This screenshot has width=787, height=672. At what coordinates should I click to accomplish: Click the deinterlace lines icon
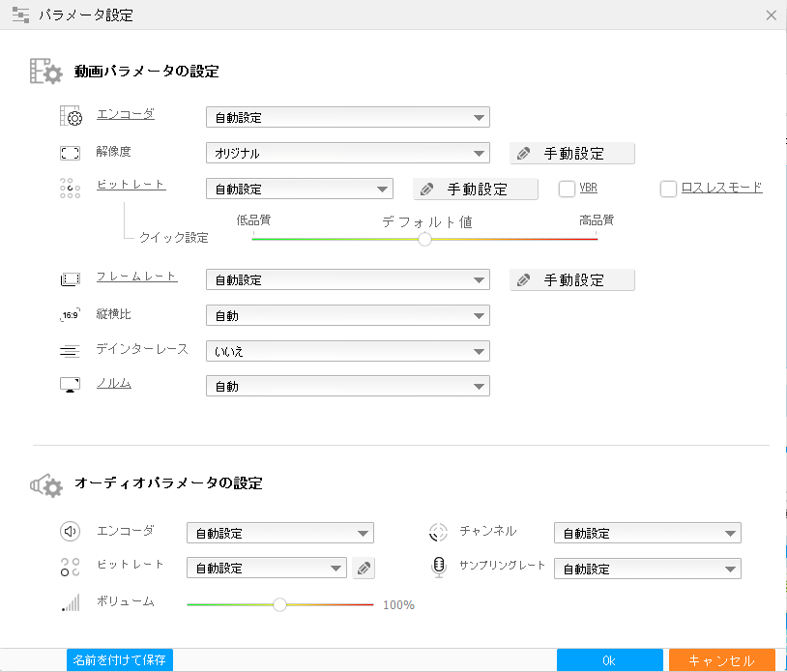click(x=69, y=350)
